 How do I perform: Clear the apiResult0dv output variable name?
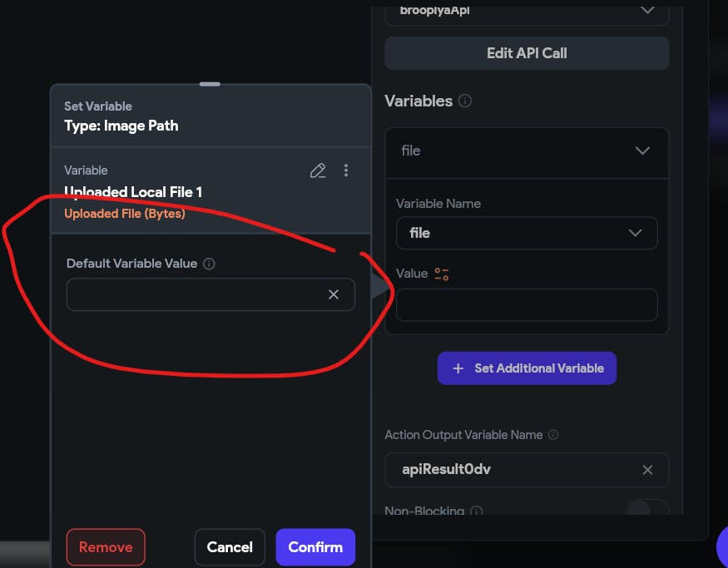tap(647, 470)
